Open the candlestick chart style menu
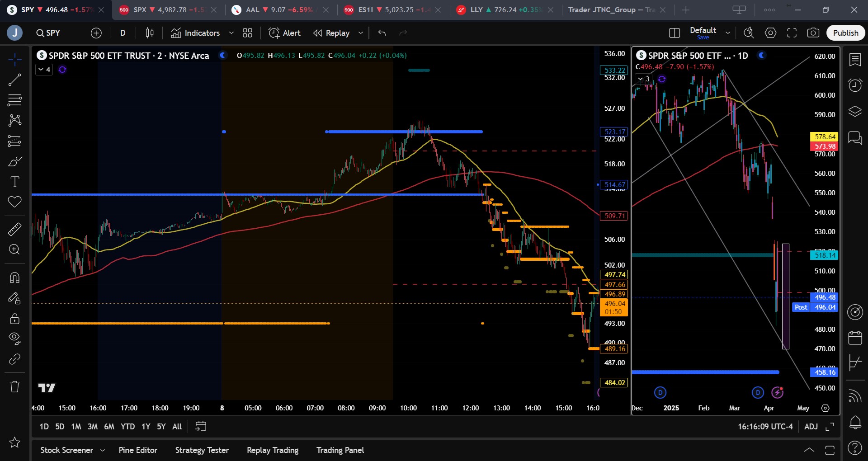The height and width of the screenshot is (461, 868). pyautogui.click(x=150, y=33)
